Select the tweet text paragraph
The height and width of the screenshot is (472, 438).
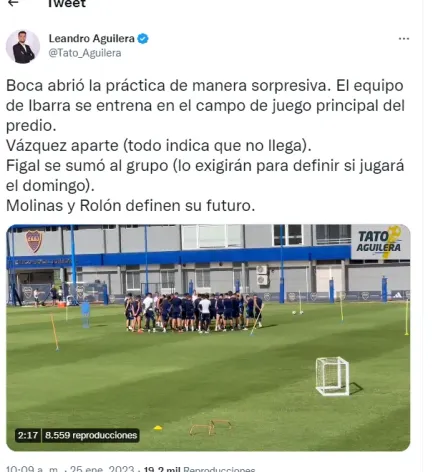206,146
